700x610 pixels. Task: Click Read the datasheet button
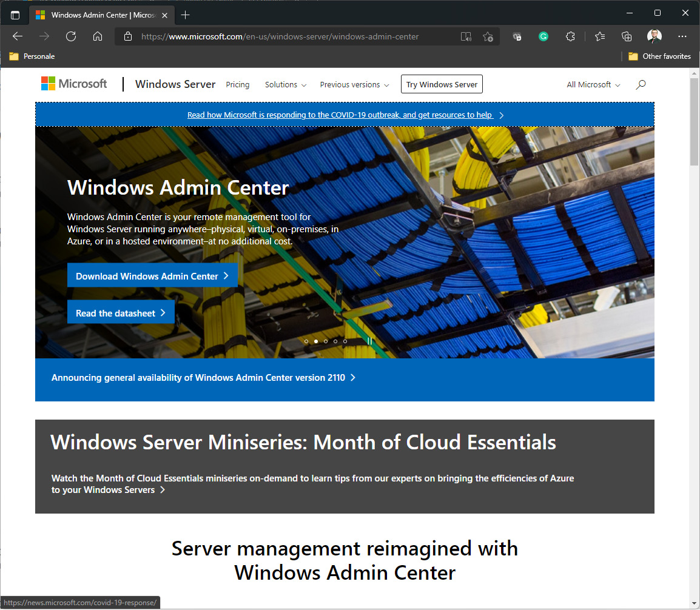pos(121,313)
